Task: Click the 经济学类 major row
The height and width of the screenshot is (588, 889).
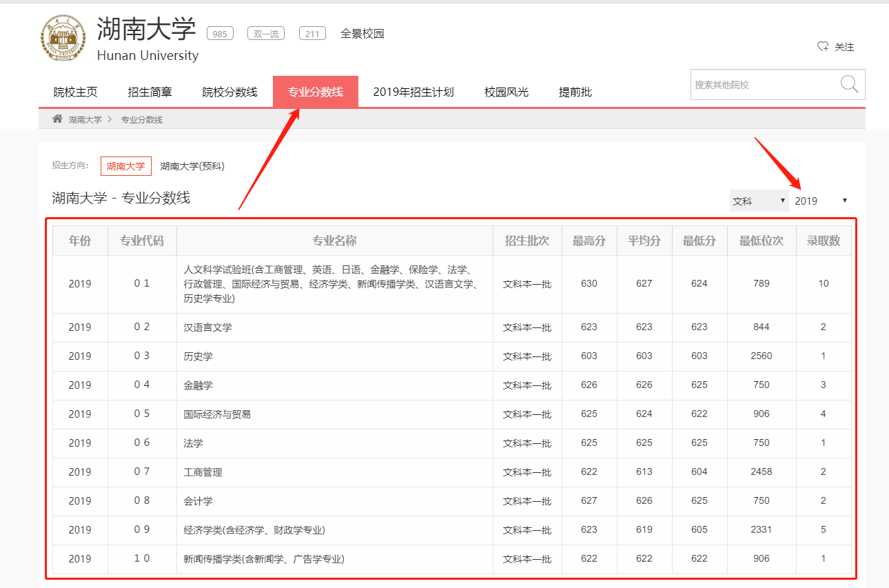Action: (452, 530)
